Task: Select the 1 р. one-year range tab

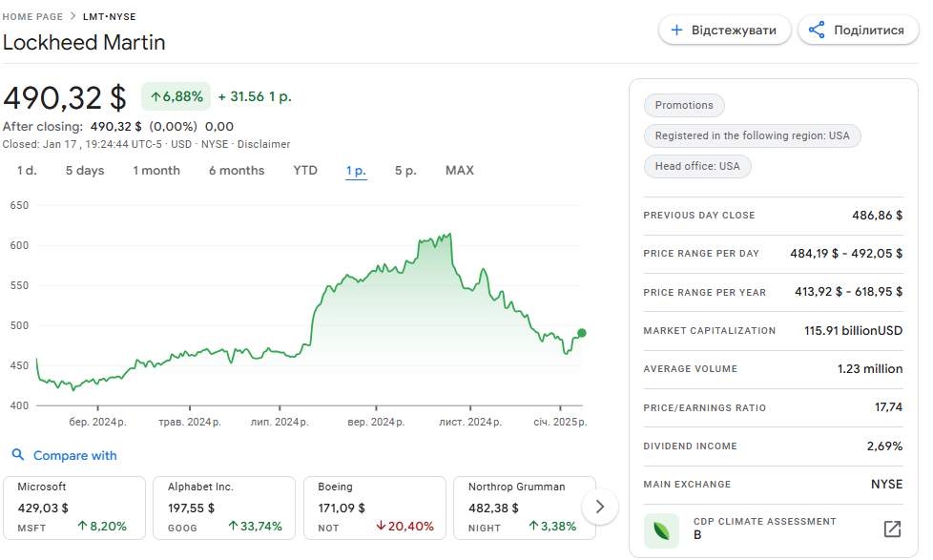Action: [x=356, y=171]
